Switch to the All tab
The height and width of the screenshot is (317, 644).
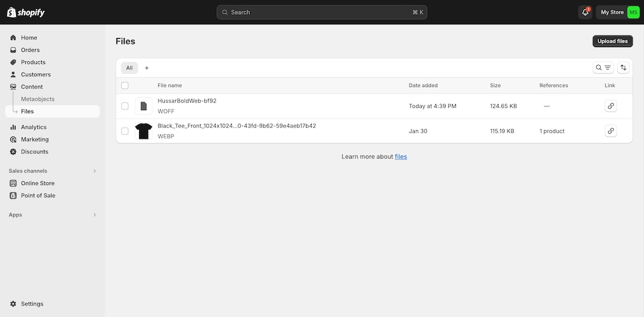[x=129, y=68]
